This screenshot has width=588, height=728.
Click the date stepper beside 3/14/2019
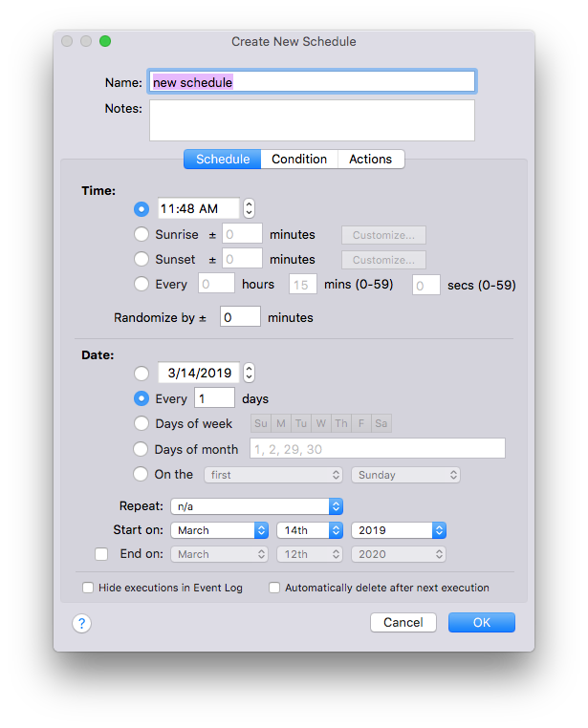click(x=249, y=373)
